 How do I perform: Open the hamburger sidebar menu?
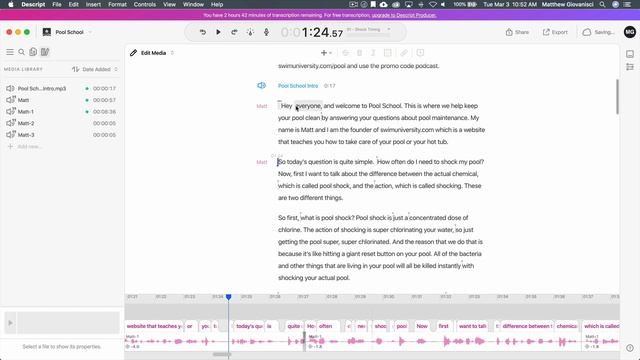10,52
